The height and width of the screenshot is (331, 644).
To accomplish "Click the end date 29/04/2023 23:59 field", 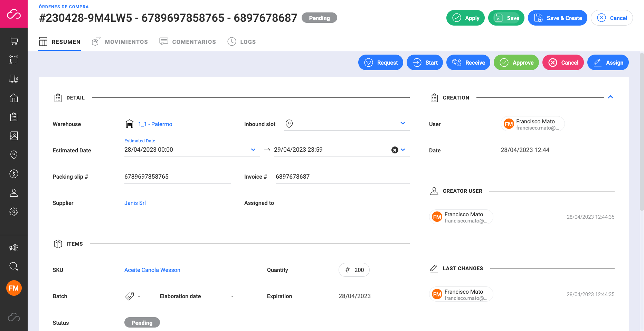I will pyautogui.click(x=342, y=150).
